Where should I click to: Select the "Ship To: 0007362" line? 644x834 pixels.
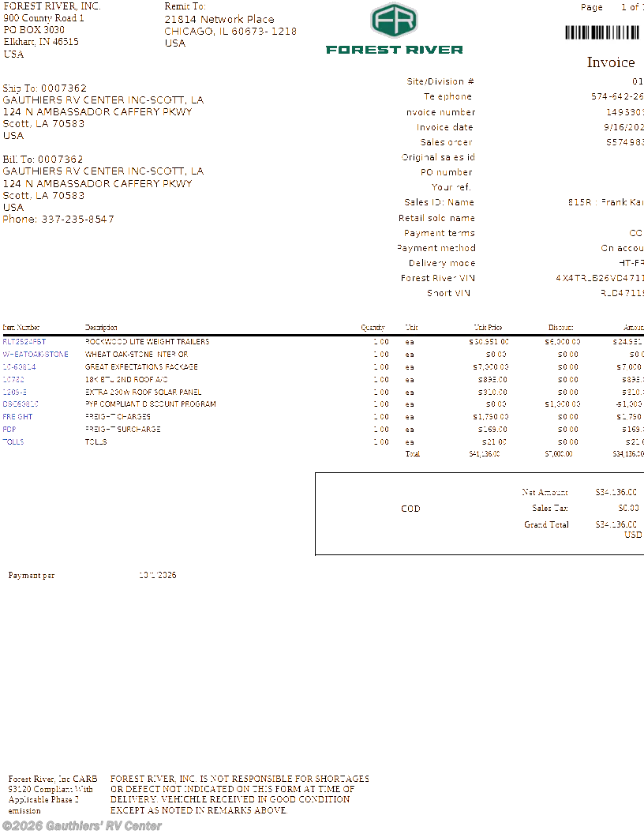coord(45,88)
